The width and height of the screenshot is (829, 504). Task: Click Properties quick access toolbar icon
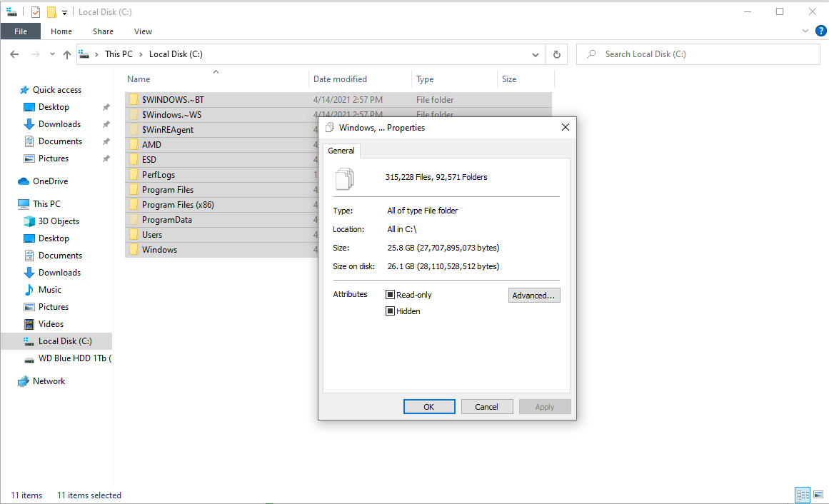coord(36,11)
